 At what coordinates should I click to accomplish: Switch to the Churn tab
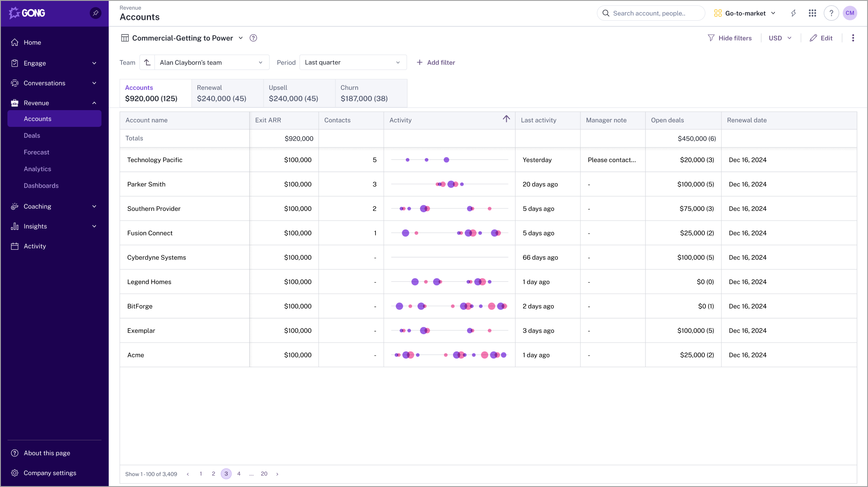click(371, 93)
